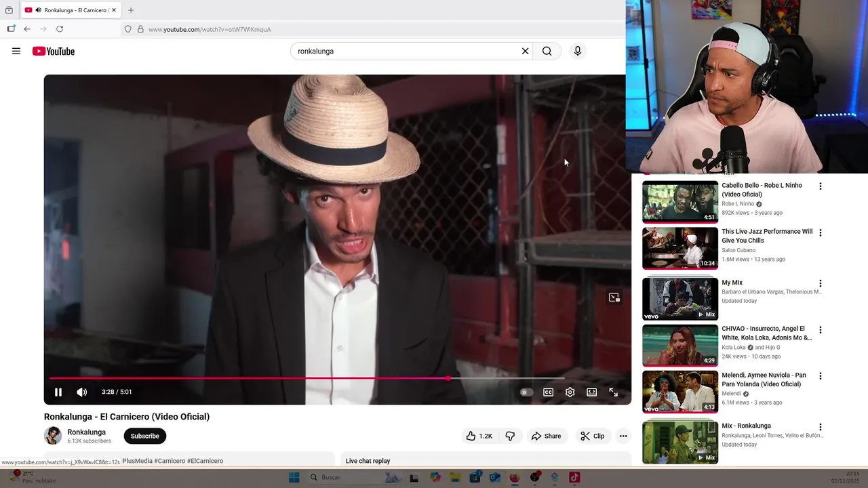Open options menu for Melendi video

point(820,375)
